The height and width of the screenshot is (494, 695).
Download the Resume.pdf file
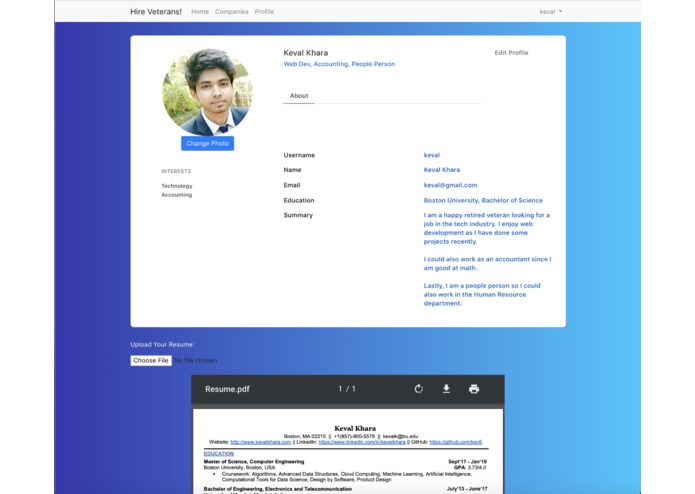point(446,389)
